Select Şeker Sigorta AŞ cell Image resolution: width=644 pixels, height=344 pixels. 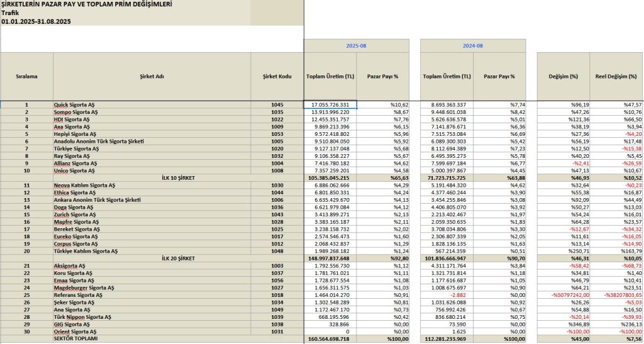152,302
